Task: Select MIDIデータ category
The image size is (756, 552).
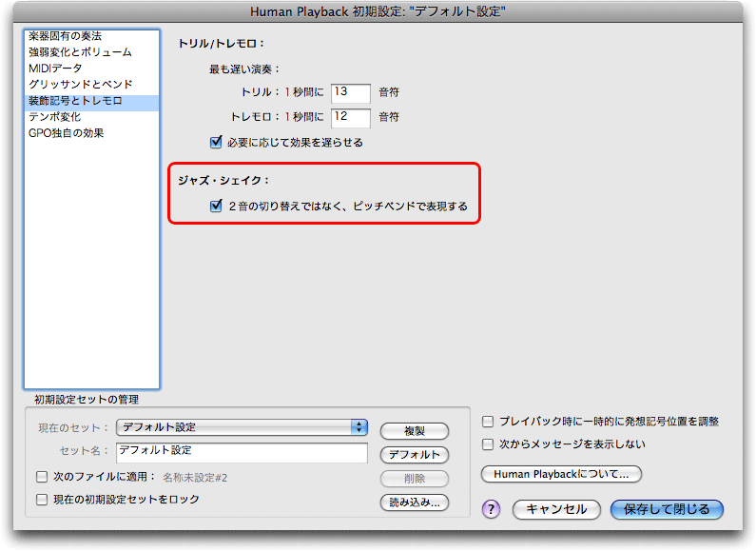Action: [x=91, y=68]
